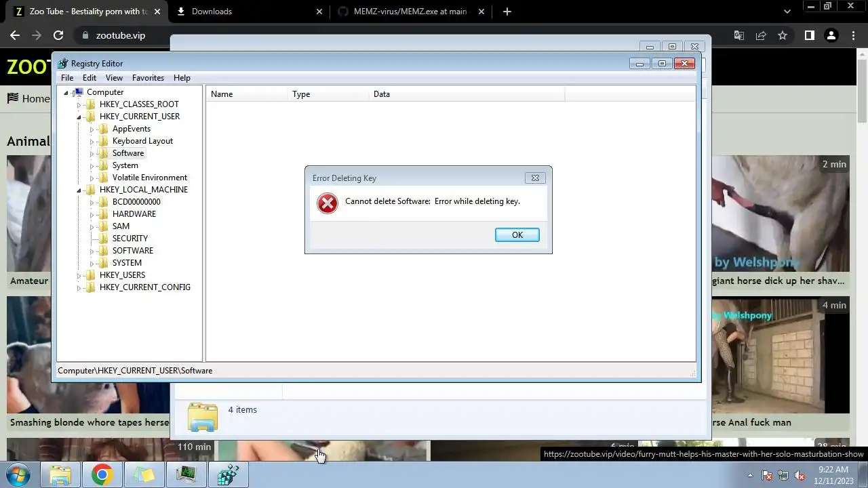Click the Type column header
The image size is (868, 488).
click(328, 94)
